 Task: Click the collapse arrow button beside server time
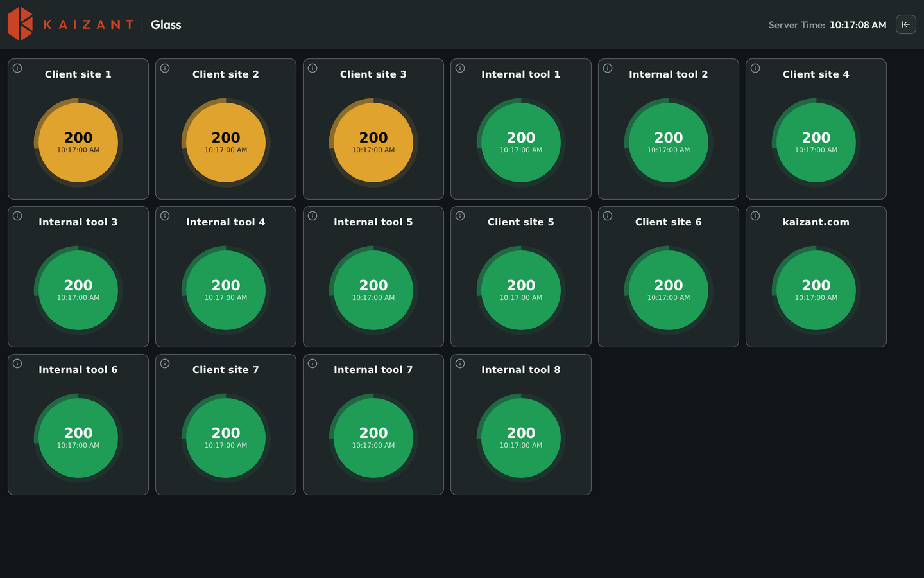[905, 24]
